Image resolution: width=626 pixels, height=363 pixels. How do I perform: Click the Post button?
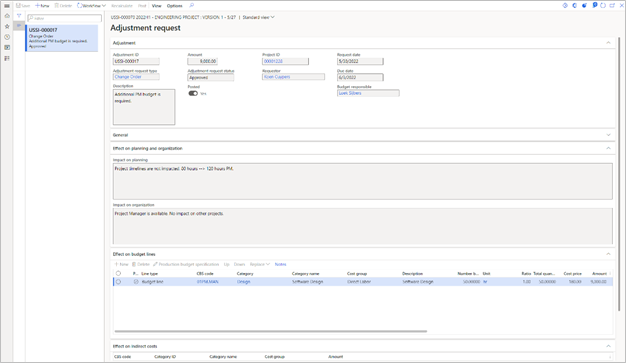[142, 6]
